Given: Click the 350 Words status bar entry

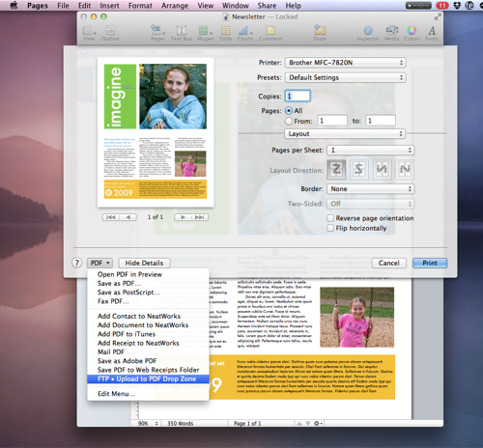Looking at the screenshot, I should (x=181, y=423).
